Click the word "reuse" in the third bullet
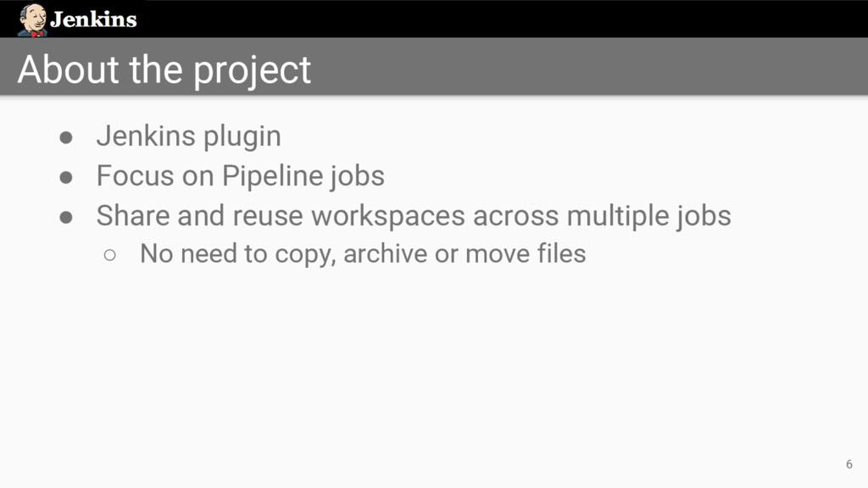This screenshot has height=488, width=868. [x=266, y=216]
